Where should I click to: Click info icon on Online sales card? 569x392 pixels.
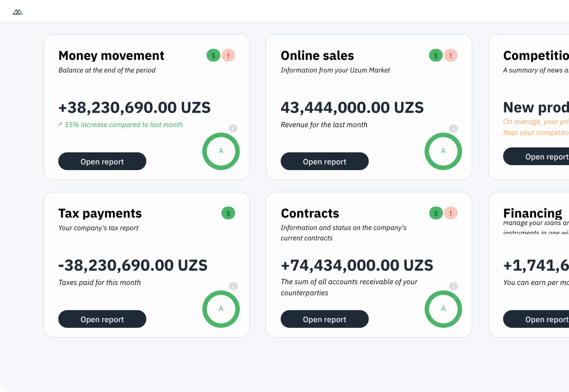454,128
